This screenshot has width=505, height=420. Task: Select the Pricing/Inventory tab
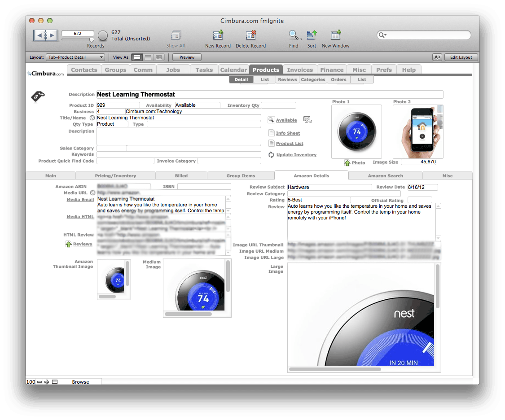tap(115, 176)
